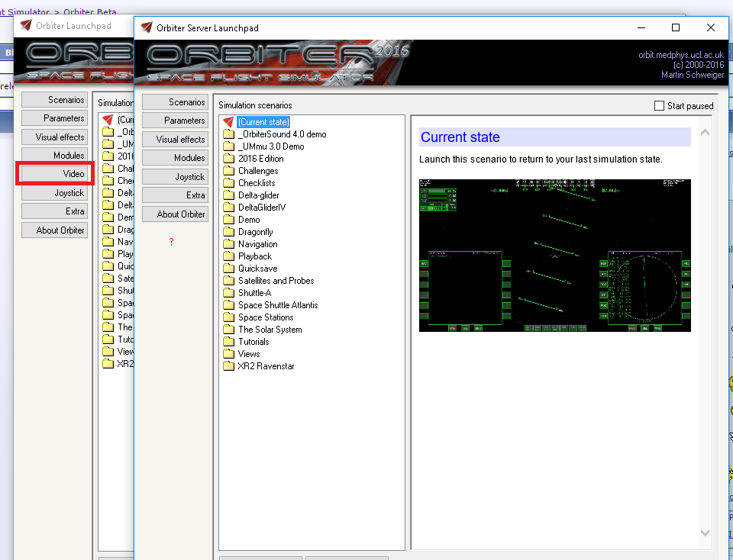Click Visual effects in background Orbiter Launchpad
This screenshot has width=733, height=560.
(x=55, y=137)
